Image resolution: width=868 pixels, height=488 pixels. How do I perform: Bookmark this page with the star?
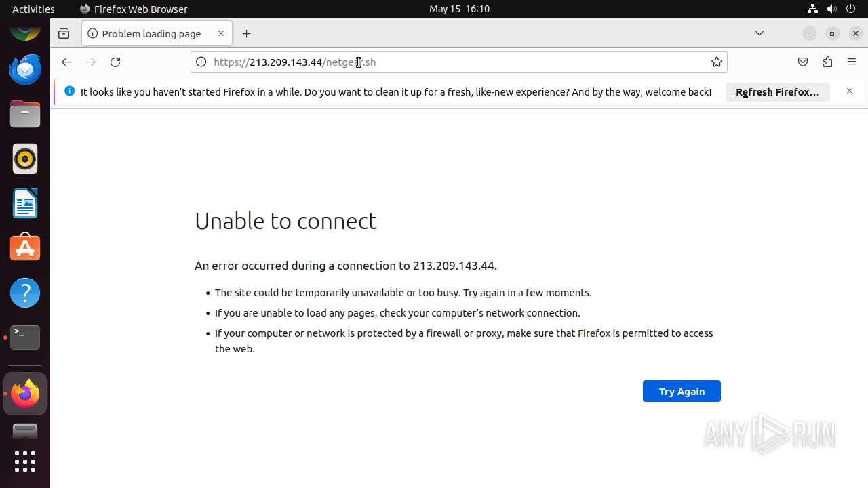coord(717,62)
